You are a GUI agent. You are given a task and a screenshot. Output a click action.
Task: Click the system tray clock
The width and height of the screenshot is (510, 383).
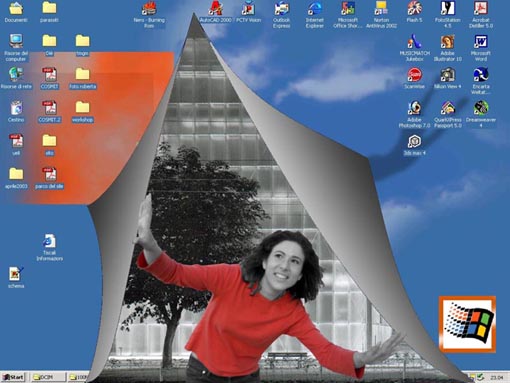click(x=496, y=377)
